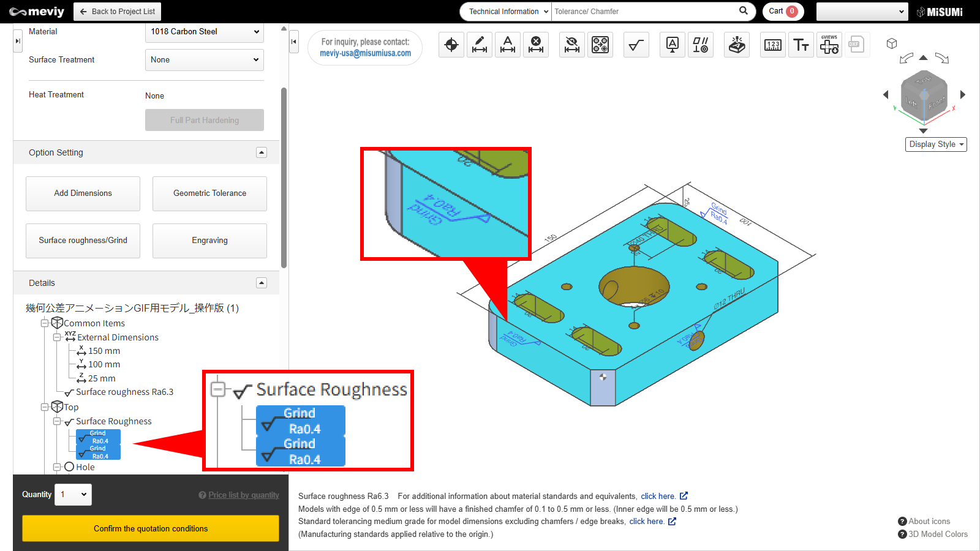This screenshot has height=551, width=980.
Task: Click the MISUMI logo
Action: coord(940,12)
